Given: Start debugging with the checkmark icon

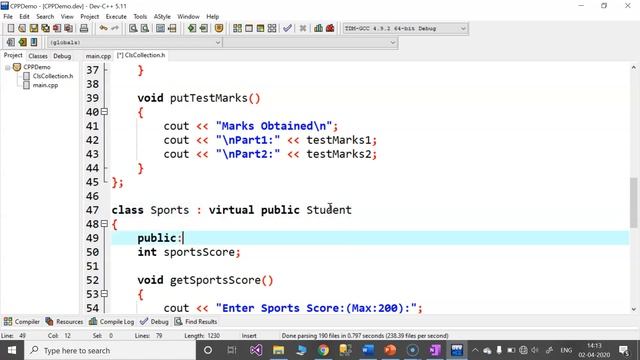Looking at the screenshot, I should [x=287, y=28].
